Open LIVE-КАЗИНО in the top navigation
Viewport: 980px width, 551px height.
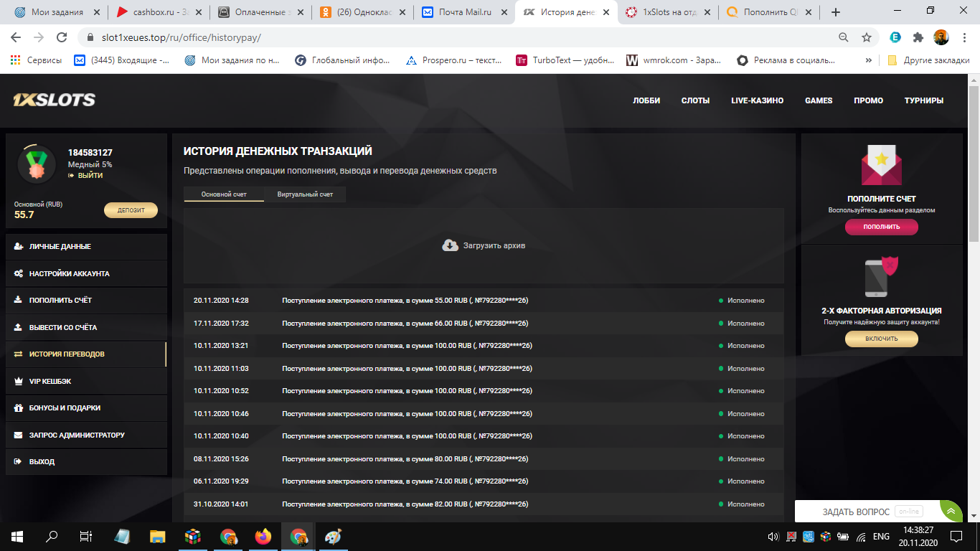(757, 100)
